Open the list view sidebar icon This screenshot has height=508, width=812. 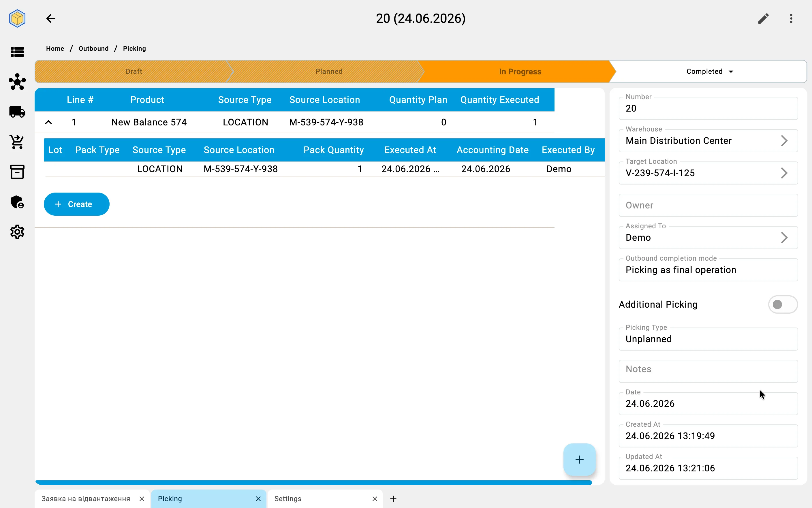pos(17,52)
